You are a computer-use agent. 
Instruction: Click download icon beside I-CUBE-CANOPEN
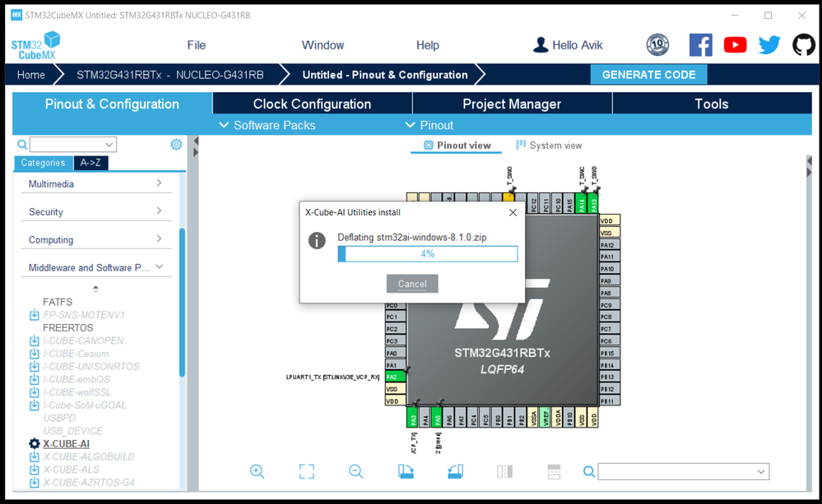tap(34, 340)
